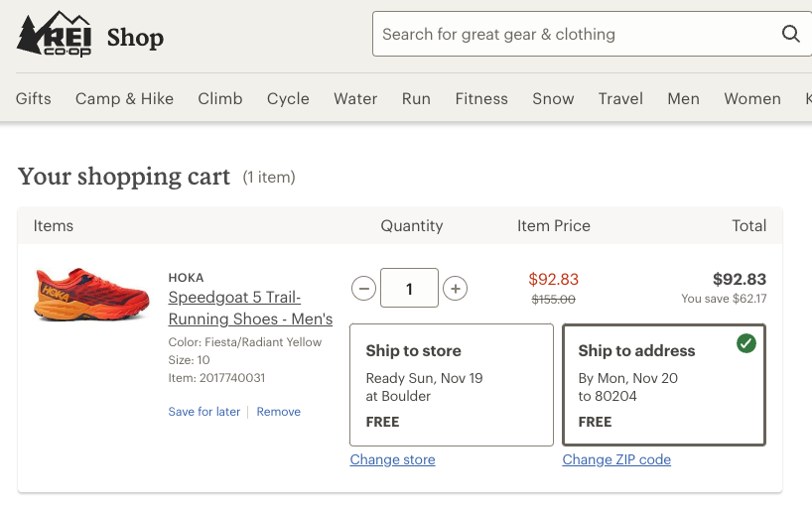Viewport: 812px width, 510px height.
Task: Click the crossed-out $155.00 price
Action: pos(554,300)
